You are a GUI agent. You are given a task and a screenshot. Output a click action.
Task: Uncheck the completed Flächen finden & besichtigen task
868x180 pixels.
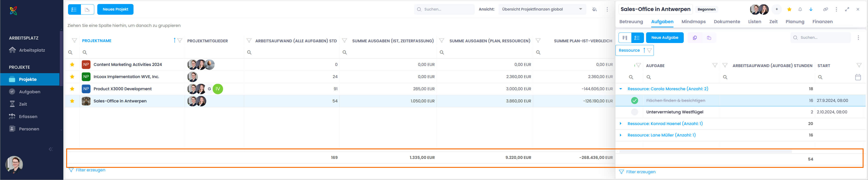pyautogui.click(x=634, y=101)
